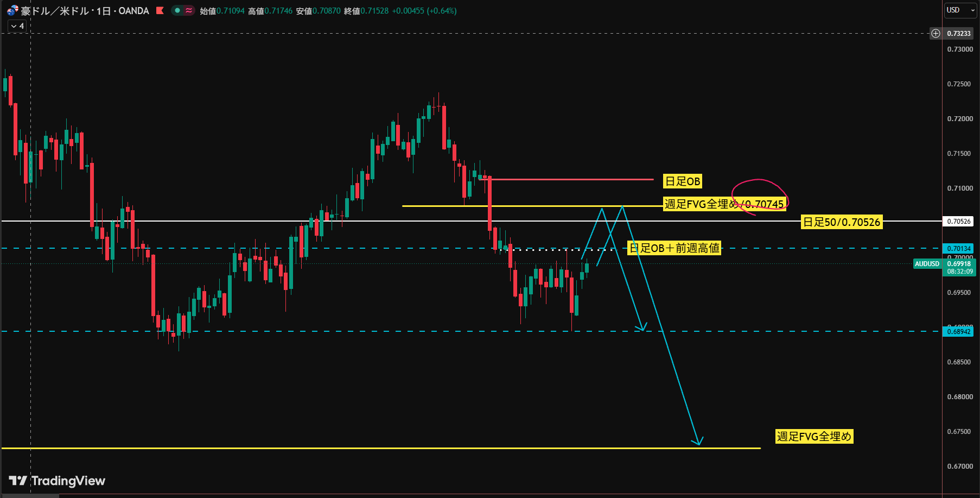Screen dimensions: 980x498
Task: Toggle the green market status dot
Action: (177, 10)
